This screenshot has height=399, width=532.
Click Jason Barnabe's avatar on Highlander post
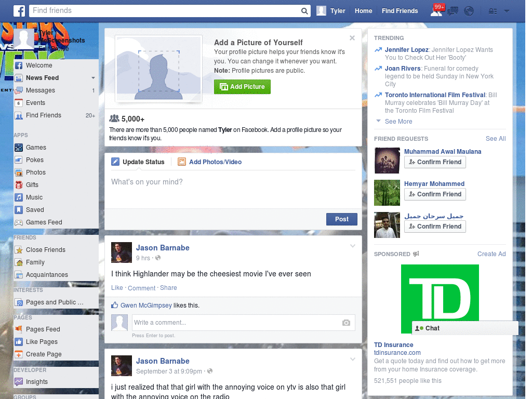(122, 252)
